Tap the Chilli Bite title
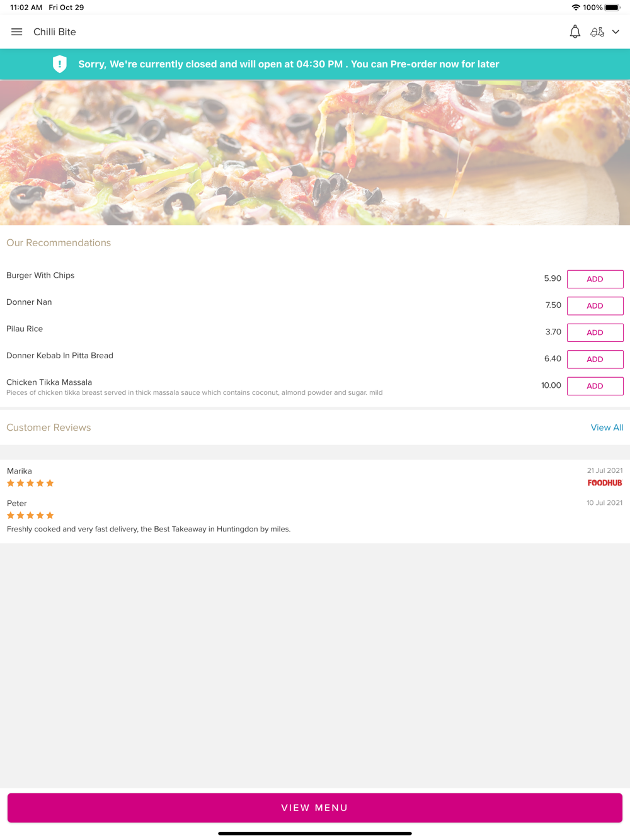630x840 pixels. (x=55, y=32)
